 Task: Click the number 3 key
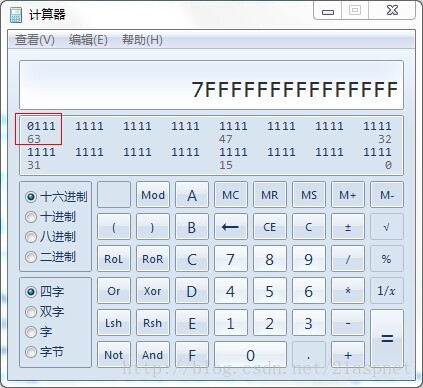309,323
